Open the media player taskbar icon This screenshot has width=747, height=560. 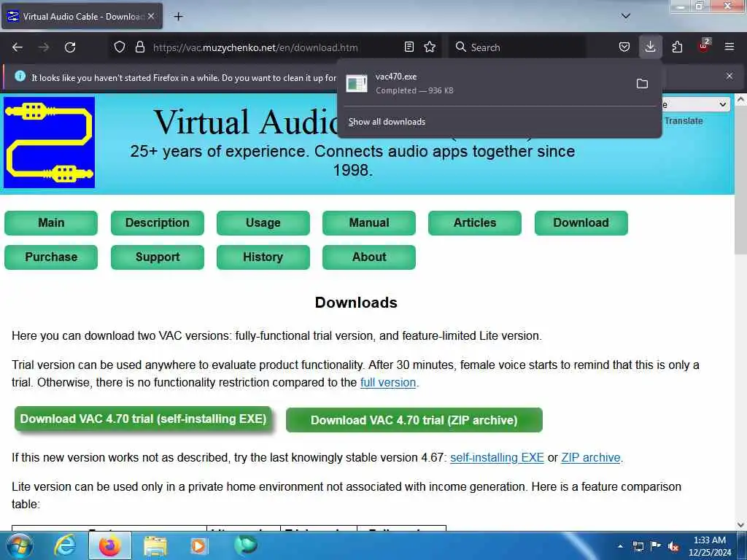point(198,545)
